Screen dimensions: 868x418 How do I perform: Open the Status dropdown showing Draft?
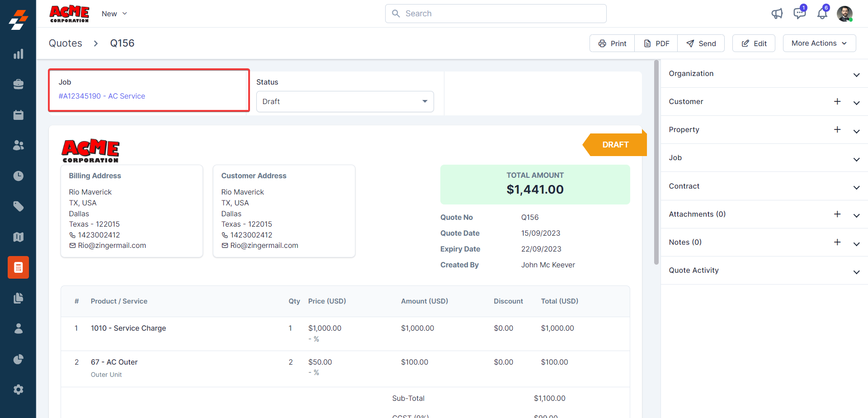[x=345, y=101]
